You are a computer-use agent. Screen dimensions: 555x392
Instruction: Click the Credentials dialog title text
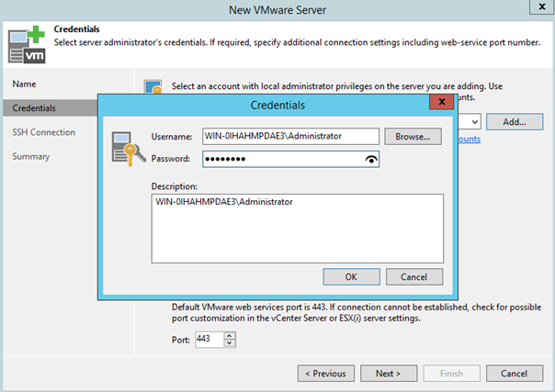(277, 105)
